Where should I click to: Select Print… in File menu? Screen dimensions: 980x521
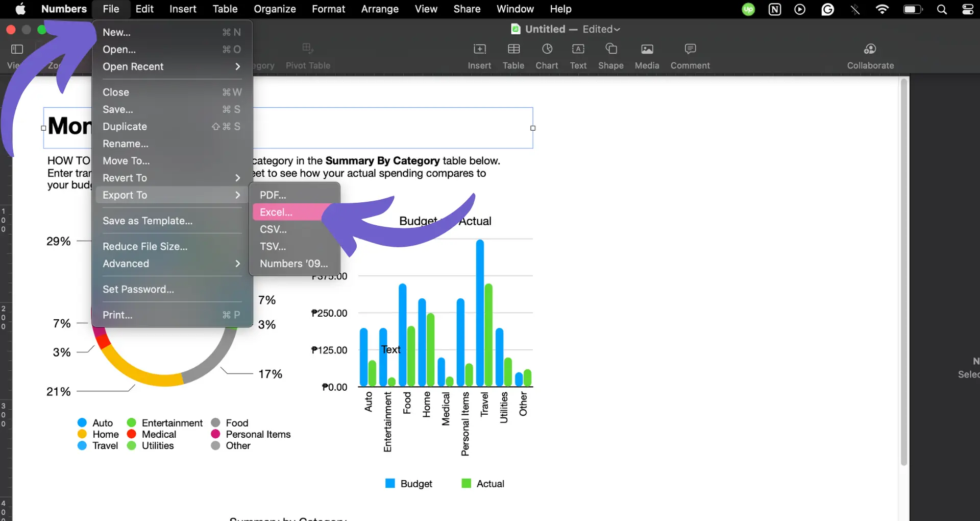(171, 315)
